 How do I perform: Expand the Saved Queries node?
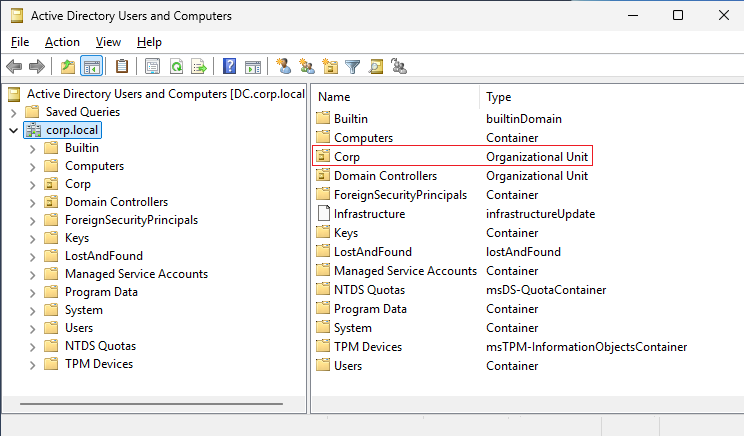point(14,112)
